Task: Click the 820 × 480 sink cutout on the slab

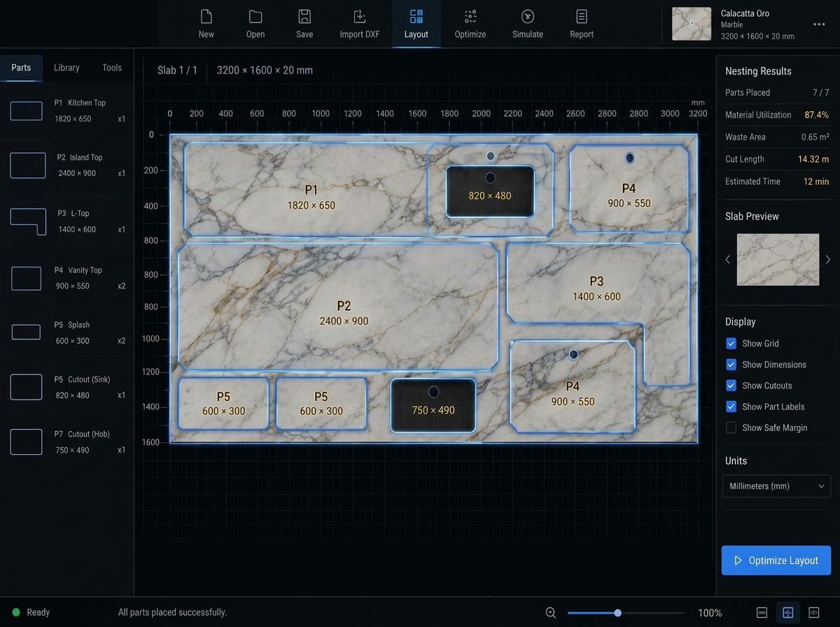Action: (490, 191)
